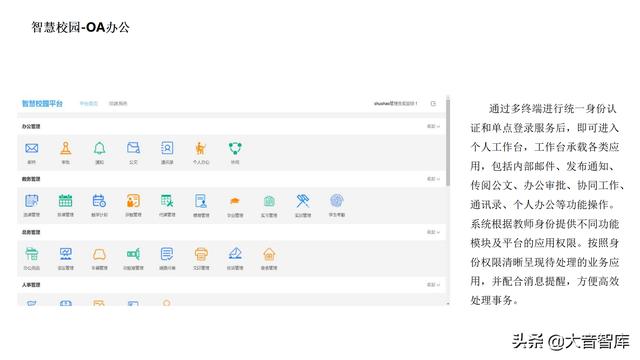The width and height of the screenshot is (640, 360).
Task: Open the orange photo-frame person icon
Action: (x=133, y=200)
